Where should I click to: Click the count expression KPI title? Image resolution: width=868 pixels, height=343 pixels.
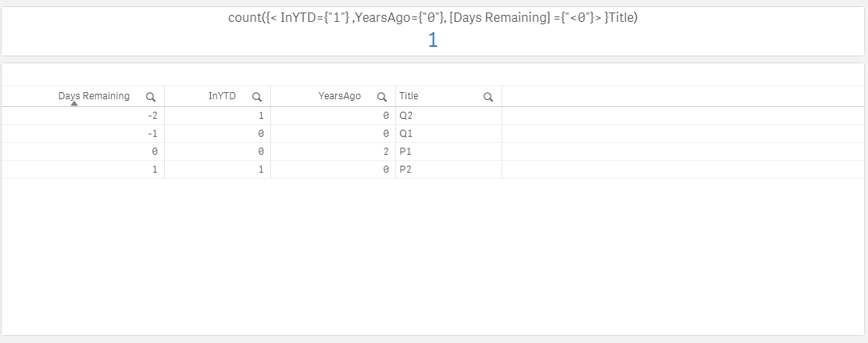[x=433, y=16]
